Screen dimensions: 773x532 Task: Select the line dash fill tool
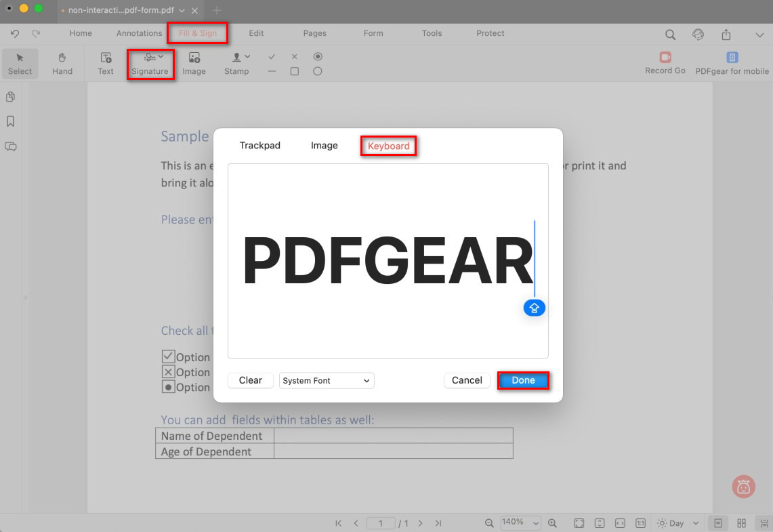(x=272, y=71)
